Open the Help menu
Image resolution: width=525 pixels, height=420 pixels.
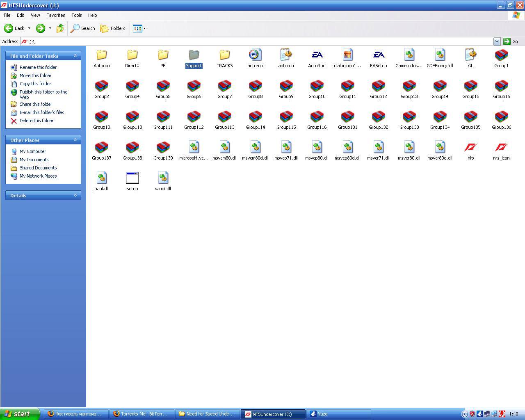[x=92, y=15]
